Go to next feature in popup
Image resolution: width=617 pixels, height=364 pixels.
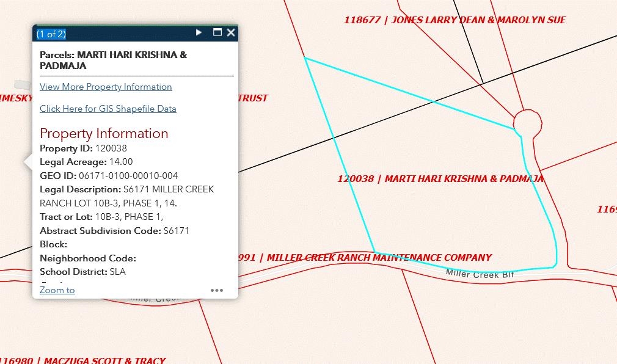pos(199,32)
